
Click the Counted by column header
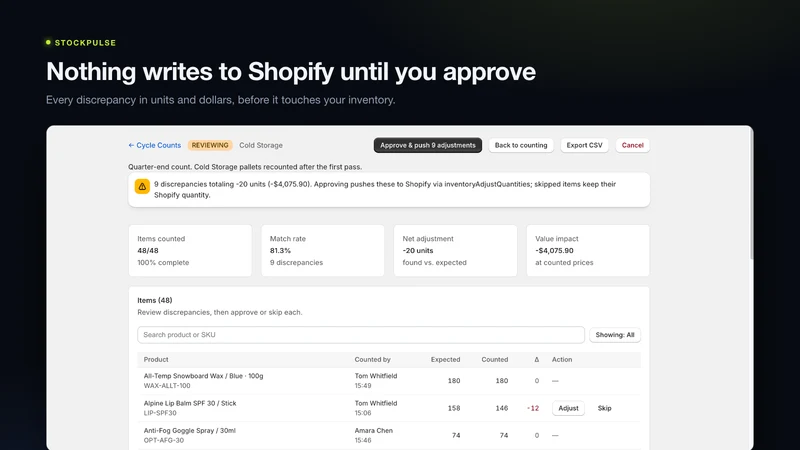pyautogui.click(x=372, y=360)
